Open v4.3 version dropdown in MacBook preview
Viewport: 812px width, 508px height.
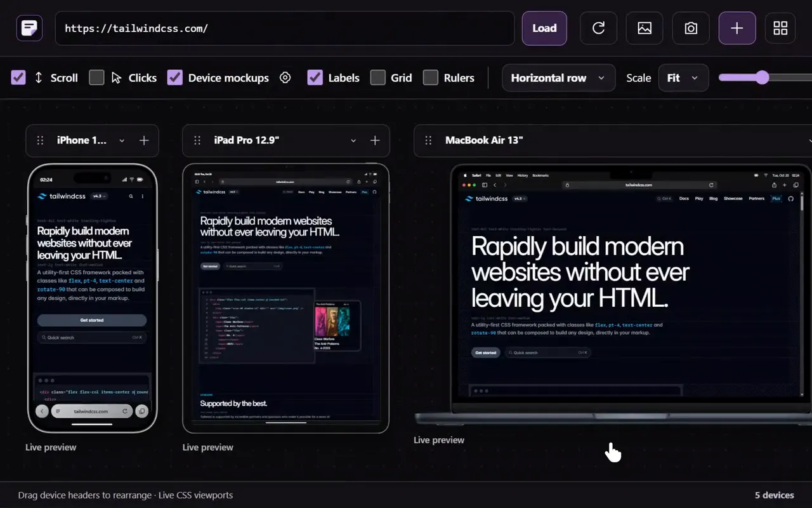(520, 199)
